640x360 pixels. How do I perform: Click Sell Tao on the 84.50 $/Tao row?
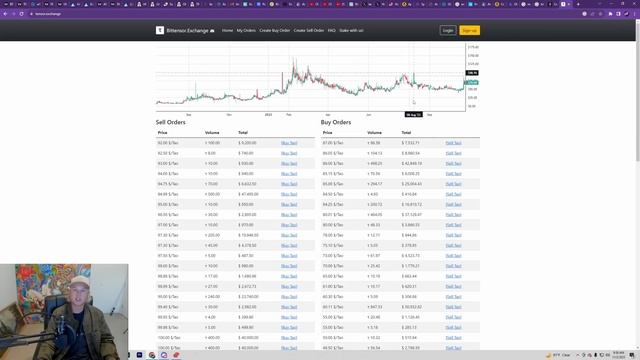(x=453, y=194)
